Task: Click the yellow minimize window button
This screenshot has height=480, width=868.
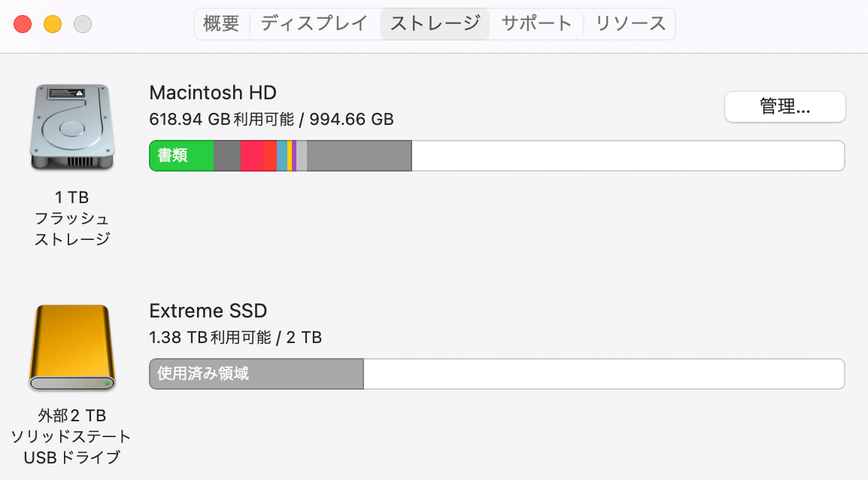Action: pos(53,24)
